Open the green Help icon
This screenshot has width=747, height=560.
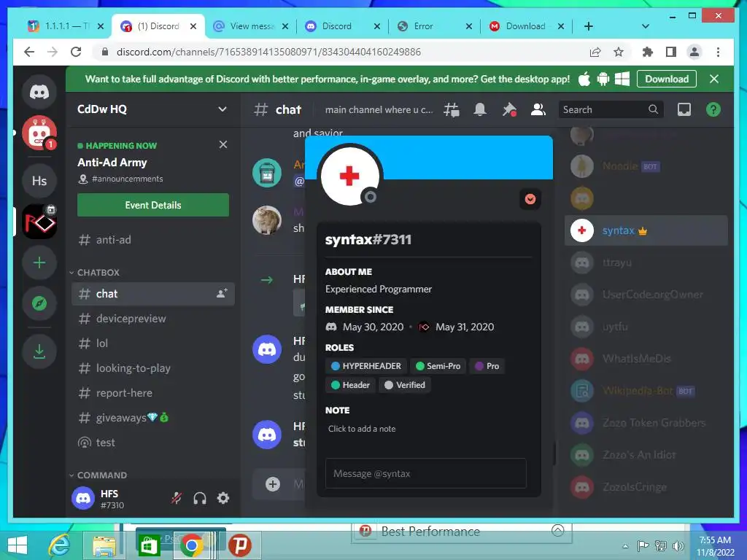point(713,109)
